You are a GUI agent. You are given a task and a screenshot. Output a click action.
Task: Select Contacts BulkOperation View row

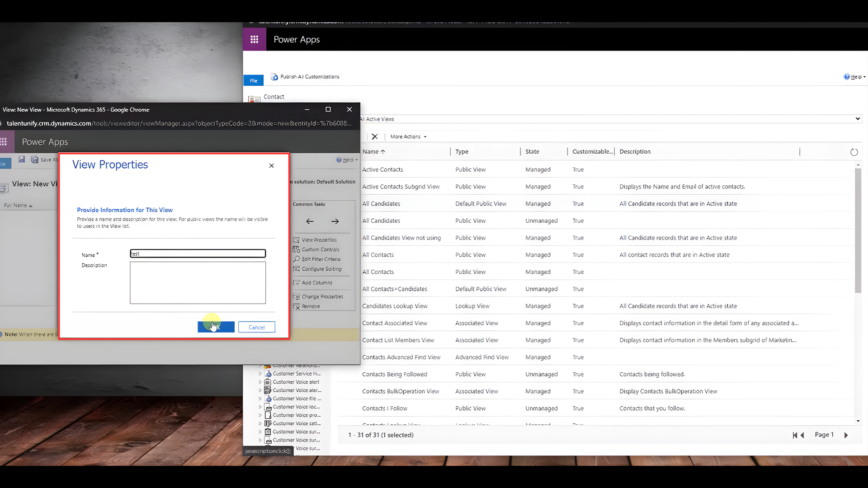point(597,391)
